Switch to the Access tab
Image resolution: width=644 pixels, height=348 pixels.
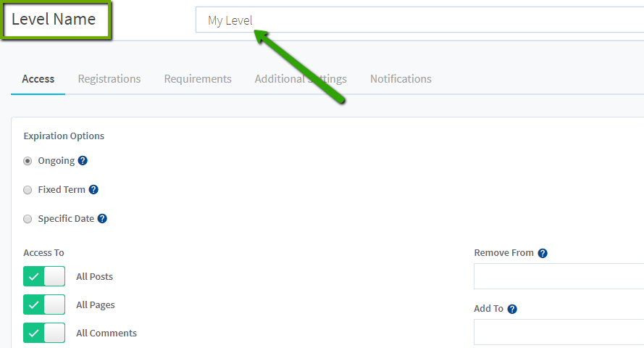click(x=38, y=79)
